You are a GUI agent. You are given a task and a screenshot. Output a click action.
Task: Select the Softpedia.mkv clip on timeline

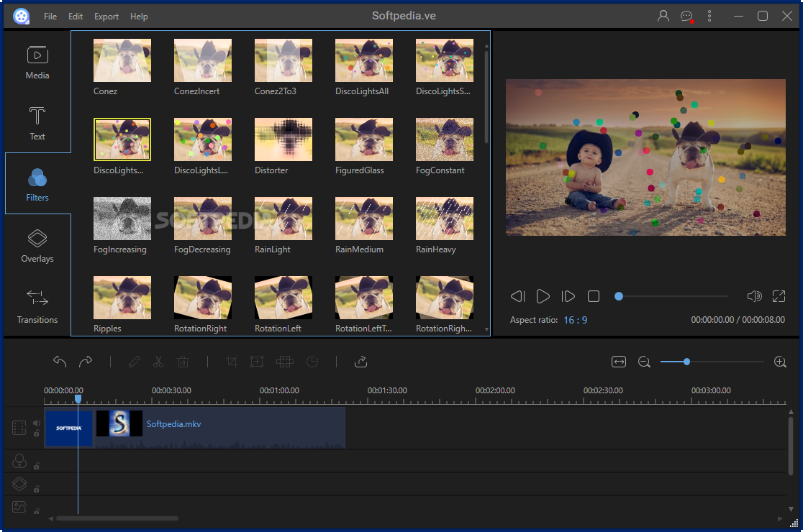(220, 428)
